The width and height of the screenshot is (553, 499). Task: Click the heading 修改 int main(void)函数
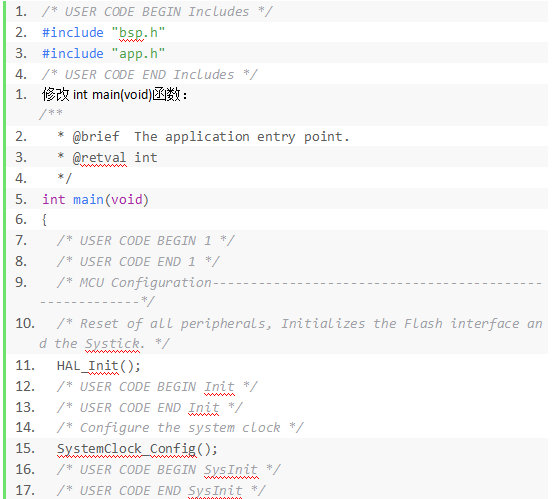click(114, 95)
